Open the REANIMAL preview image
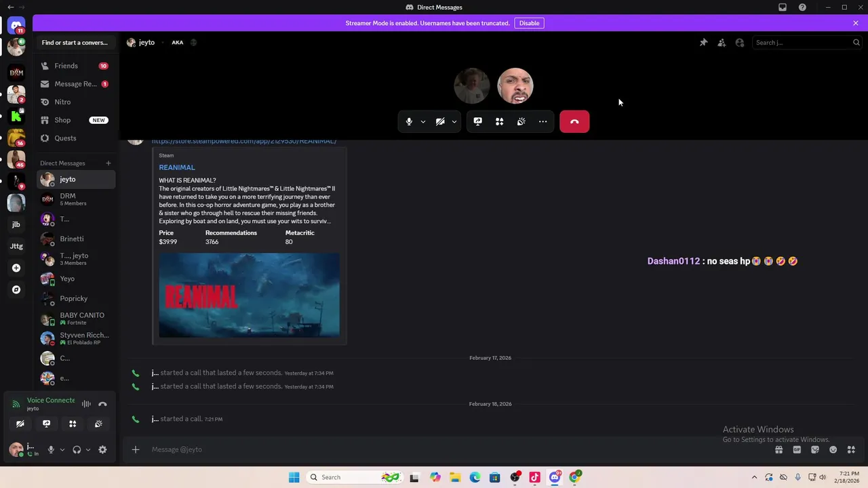Screen dimensions: 868x488 click(x=249, y=296)
